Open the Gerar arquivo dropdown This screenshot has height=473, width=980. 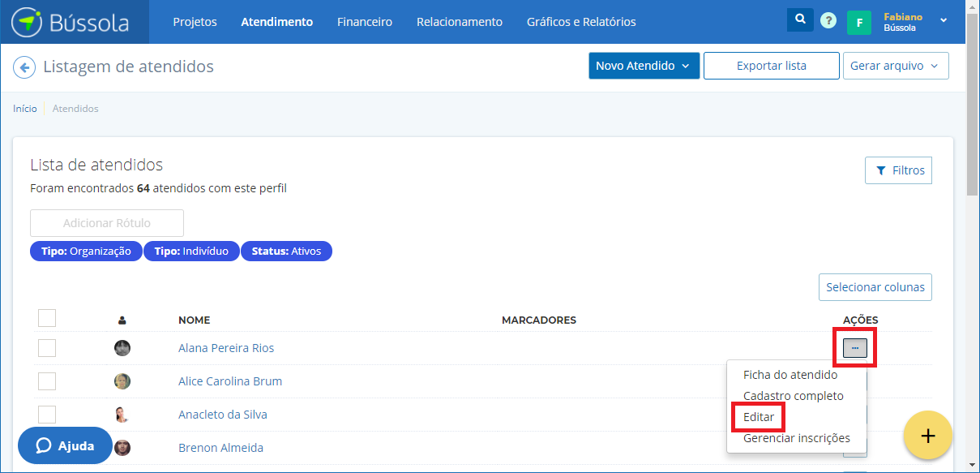click(x=896, y=66)
